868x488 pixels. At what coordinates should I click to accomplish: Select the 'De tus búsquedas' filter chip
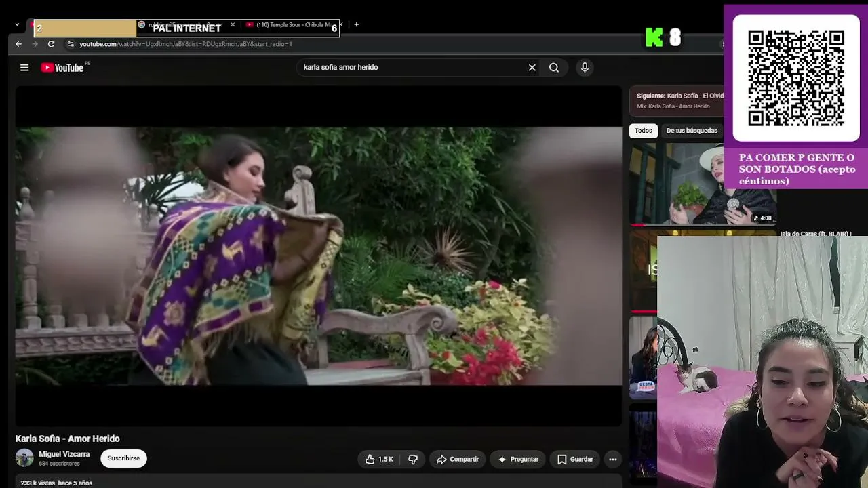click(x=692, y=131)
